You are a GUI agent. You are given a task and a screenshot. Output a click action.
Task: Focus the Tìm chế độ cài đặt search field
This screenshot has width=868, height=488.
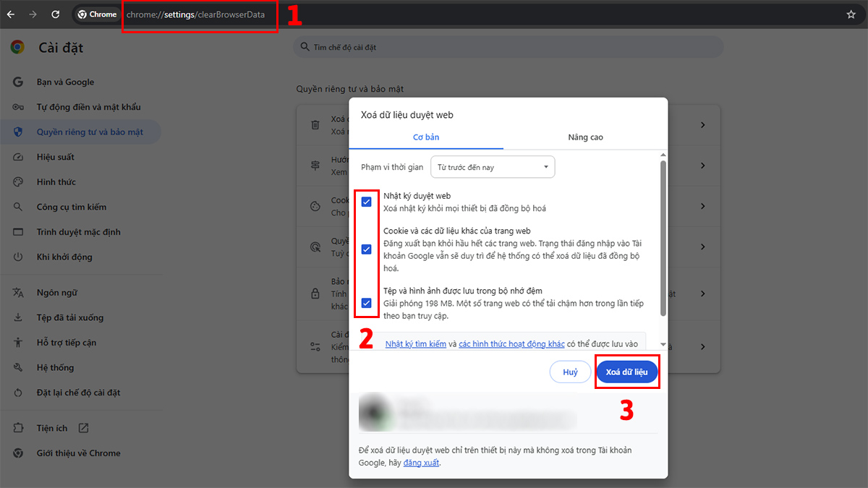tap(509, 47)
